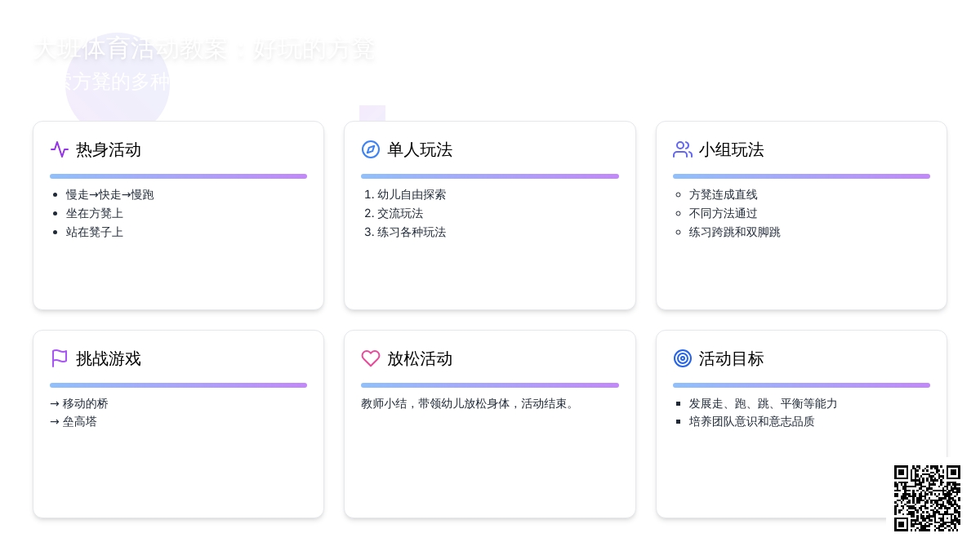This screenshot has width=980, height=551.
Task: Click the bullet 坐在方凳上
Action: (95, 213)
